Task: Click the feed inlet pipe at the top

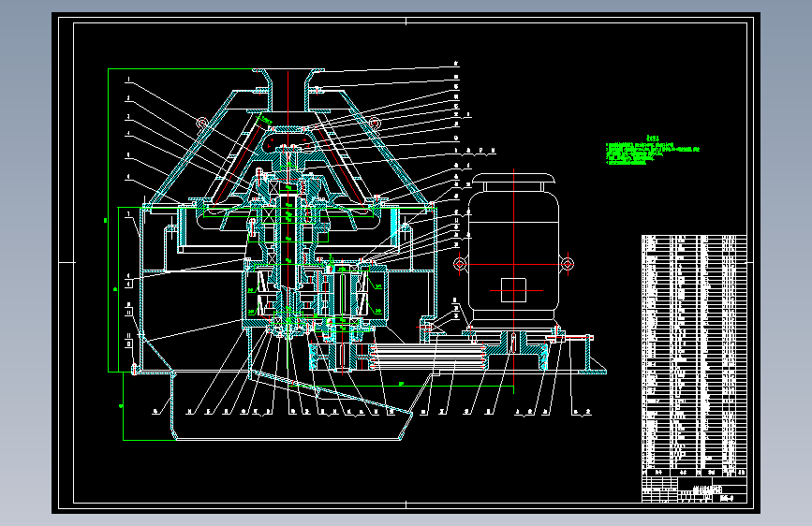Action: [288, 89]
